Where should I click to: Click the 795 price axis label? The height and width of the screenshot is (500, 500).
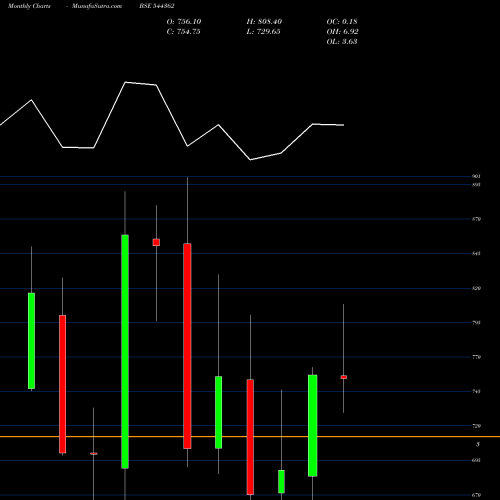pos(476,323)
